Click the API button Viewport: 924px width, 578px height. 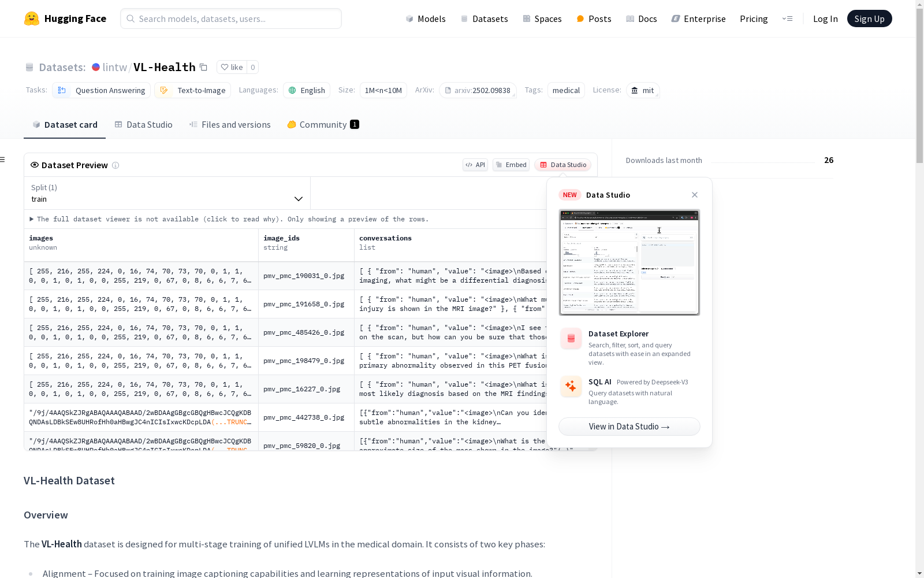pos(475,165)
